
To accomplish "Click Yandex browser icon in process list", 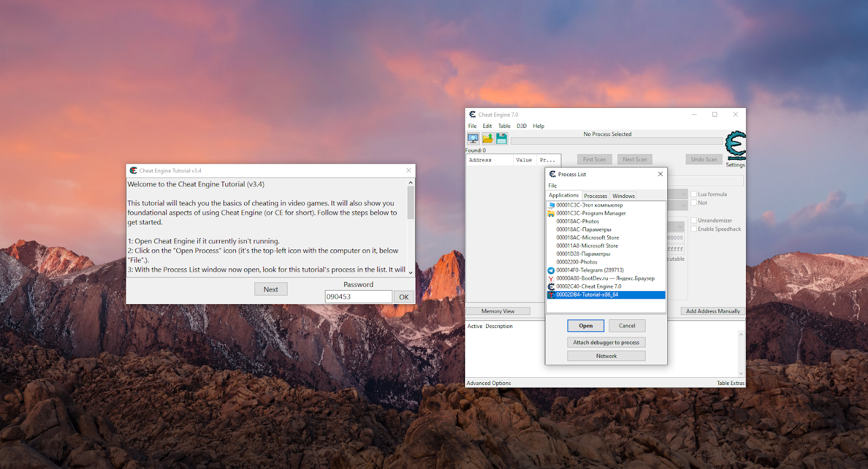I will click(x=551, y=278).
